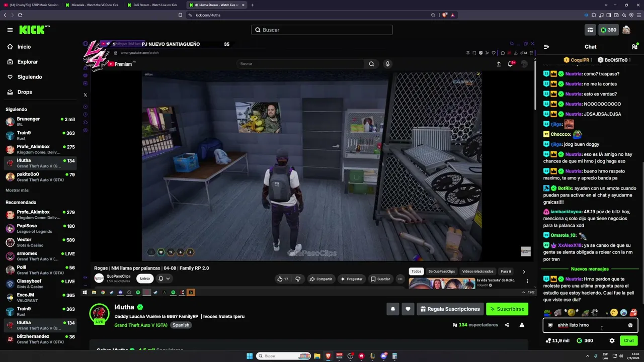The height and width of the screenshot is (362, 644).
Task: Click the notification bell for l4utha channel
Action: [x=393, y=309]
